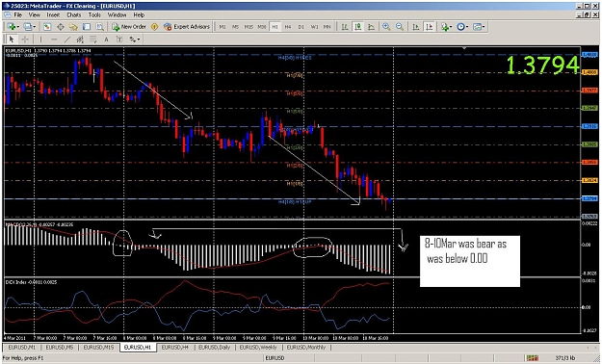The width and height of the screenshot is (602, 364).
Task: Open MetaEditor via yellow diamond icon
Action: (x=154, y=27)
